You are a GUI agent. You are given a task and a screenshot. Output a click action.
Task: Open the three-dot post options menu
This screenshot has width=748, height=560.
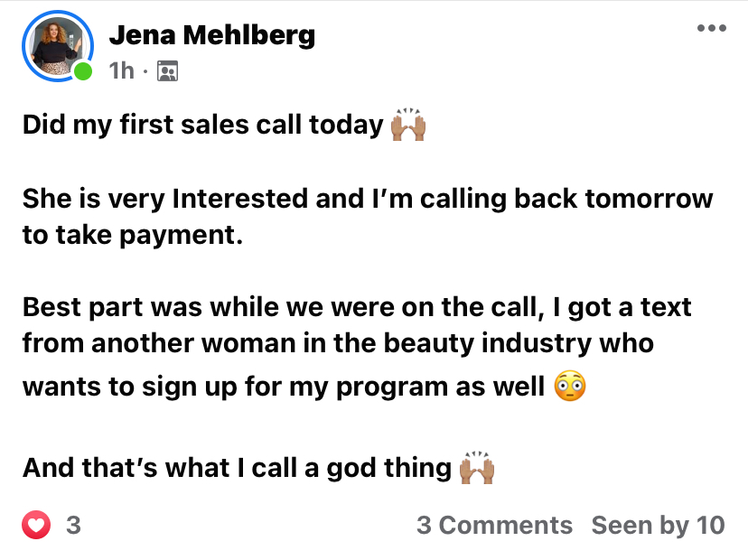pos(711,28)
